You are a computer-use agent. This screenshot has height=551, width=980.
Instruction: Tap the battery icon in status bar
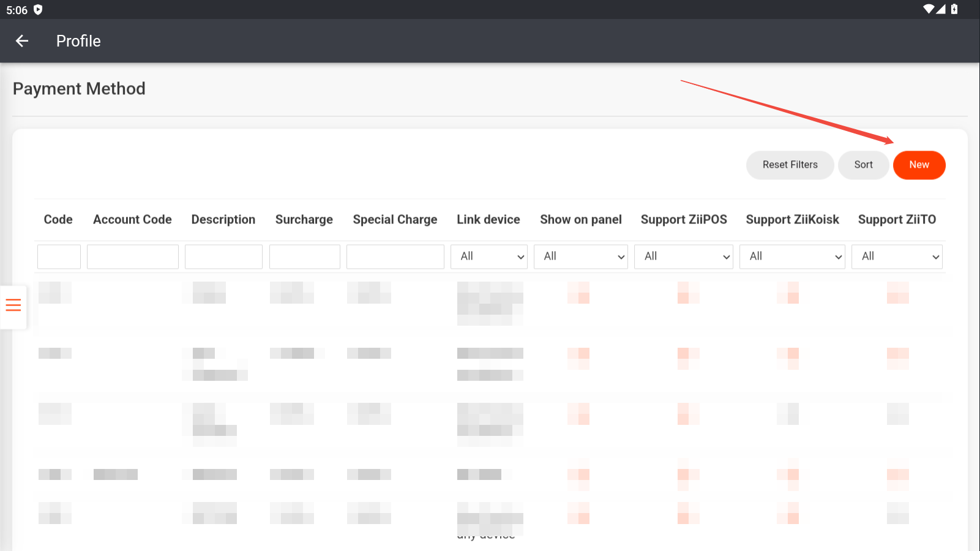click(x=954, y=9)
